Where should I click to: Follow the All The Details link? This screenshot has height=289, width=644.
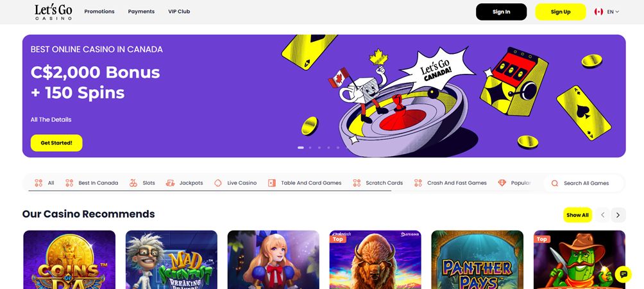tap(51, 119)
